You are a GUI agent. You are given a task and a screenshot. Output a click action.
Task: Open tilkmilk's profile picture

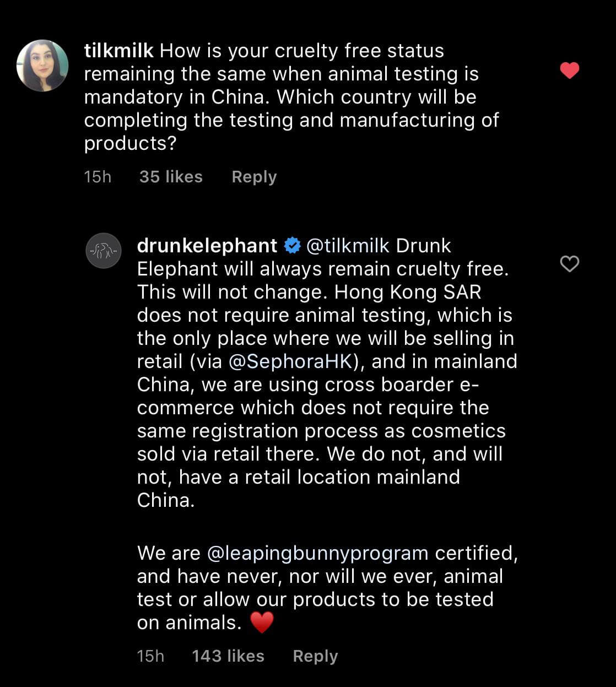point(42,66)
